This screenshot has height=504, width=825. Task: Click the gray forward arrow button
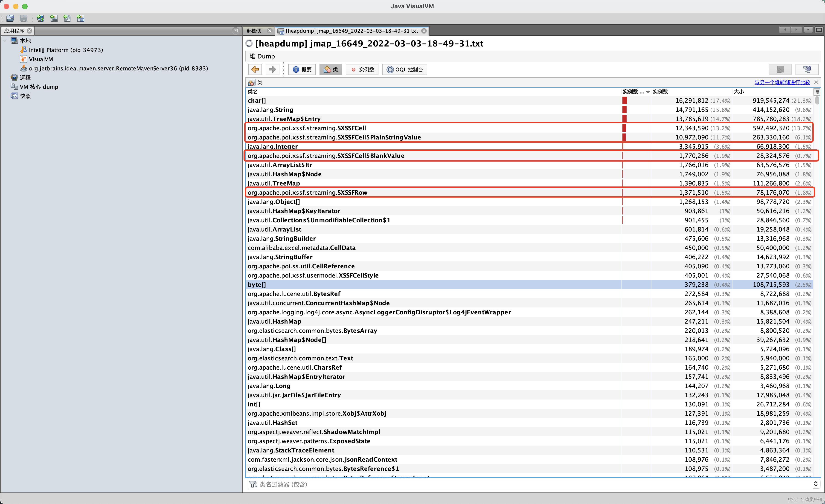pos(272,69)
